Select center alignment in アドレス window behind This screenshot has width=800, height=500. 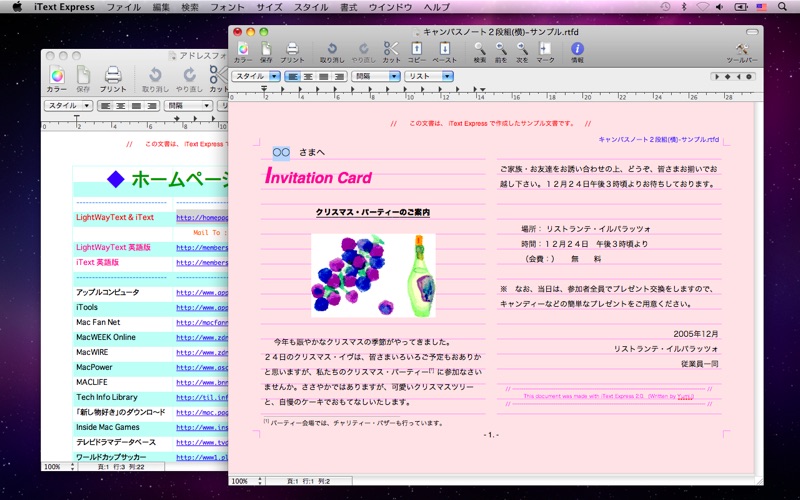click(120, 106)
